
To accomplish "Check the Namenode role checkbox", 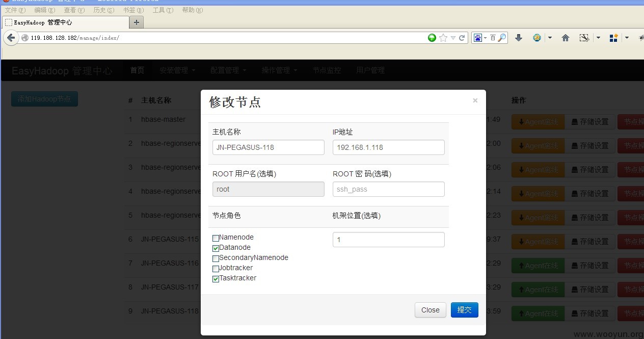I will 216,238.
